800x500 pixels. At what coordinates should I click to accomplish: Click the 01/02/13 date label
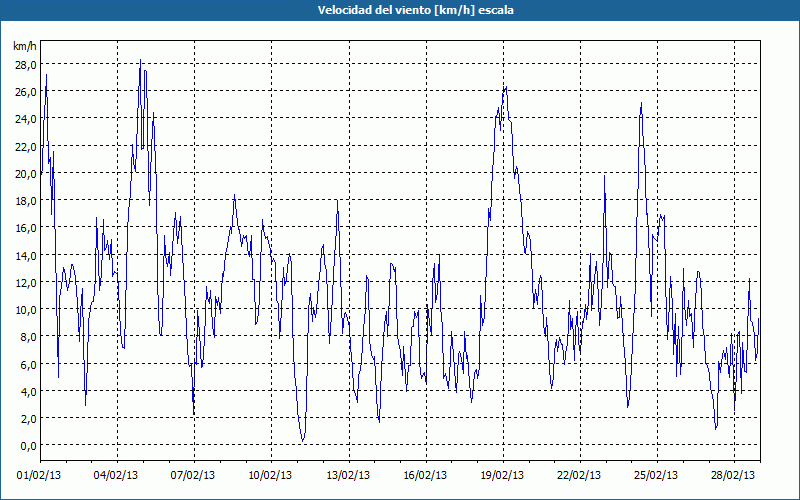[x=39, y=476]
